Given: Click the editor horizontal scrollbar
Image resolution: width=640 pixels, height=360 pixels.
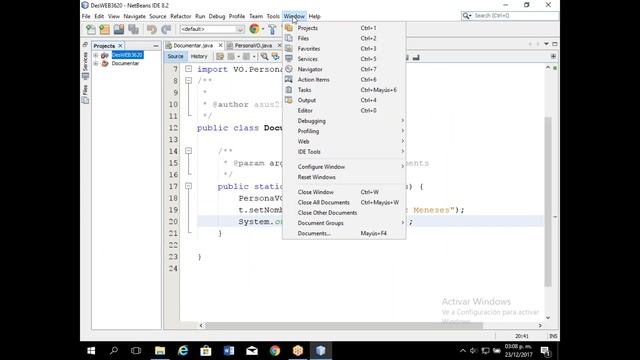Looking at the screenshot, I should [344, 326].
